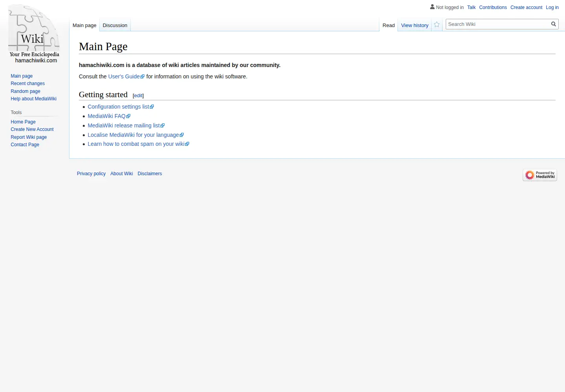
Task: Open Localise MediaWiki for your language
Action: click(x=135, y=135)
